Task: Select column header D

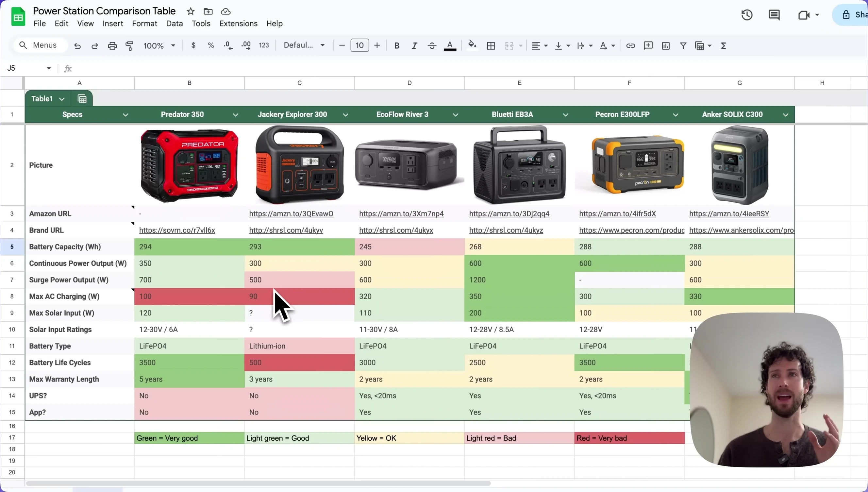Action: tap(409, 83)
